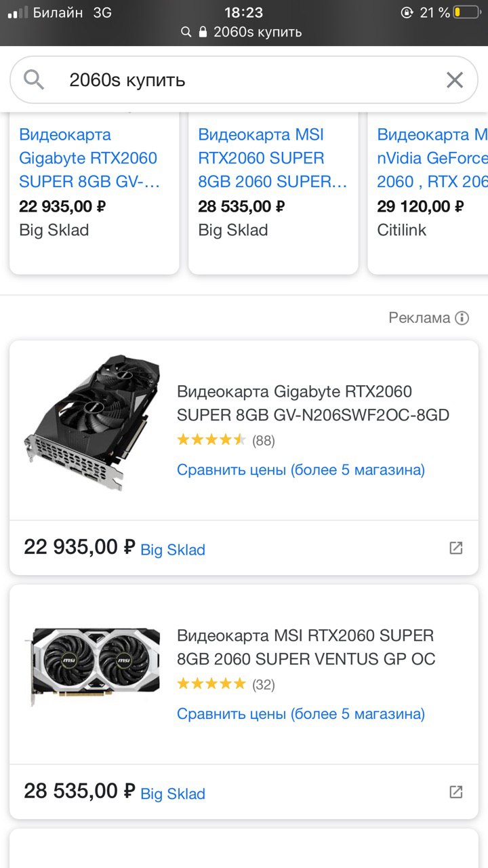Tap the ad info icon beside Реклама
The width and height of the screenshot is (488, 868).
point(462,318)
